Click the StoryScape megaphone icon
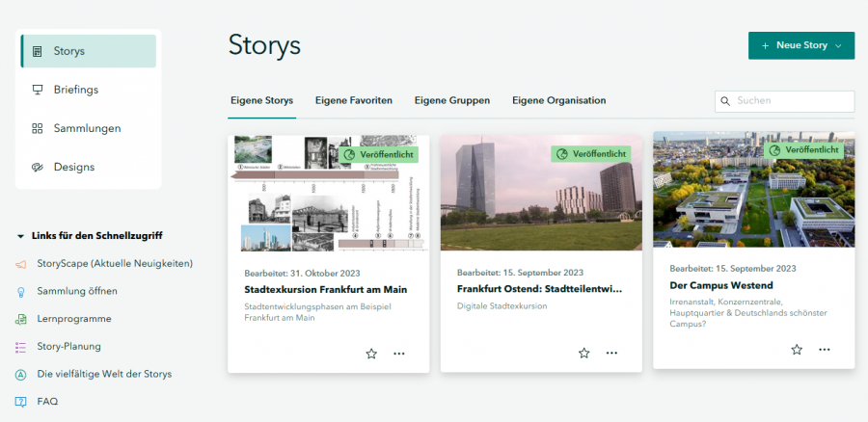Screen dimensions: 868x422 tap(20, 264)
